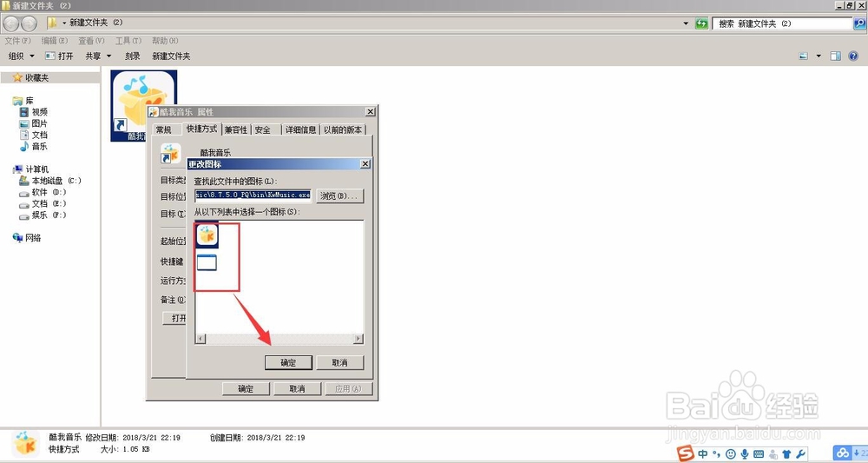Screen dimensions: 868x463
Task: Open Explorer help question mark icon
Action: (853, 56)
